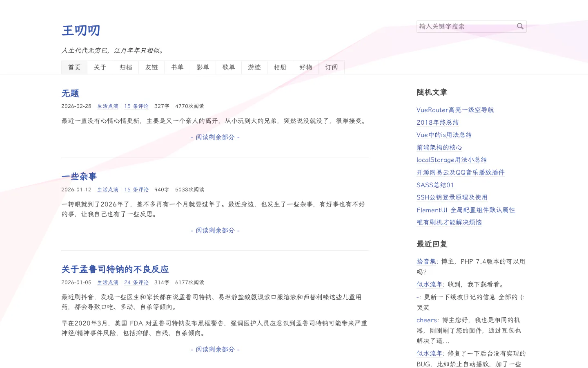Click the search magnifier icon

pos(520,26)
